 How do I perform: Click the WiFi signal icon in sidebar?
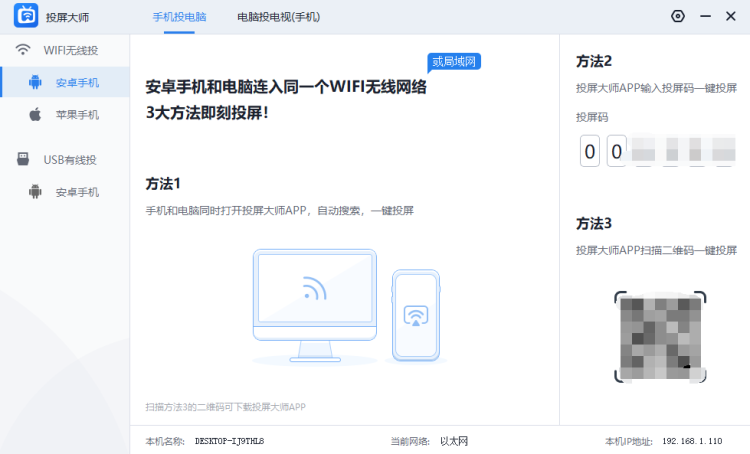coord(22,49)
